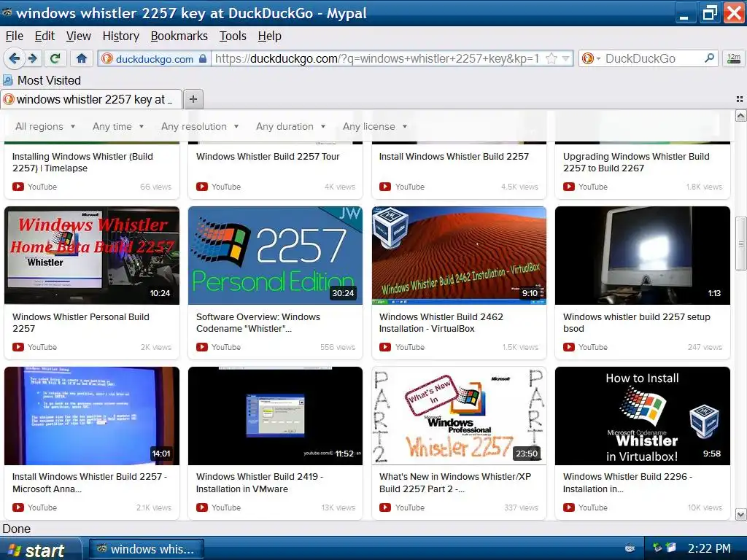Open the Most Visited bookmarks folder
This screenshot has width=747, height=560.
(42, 80)
